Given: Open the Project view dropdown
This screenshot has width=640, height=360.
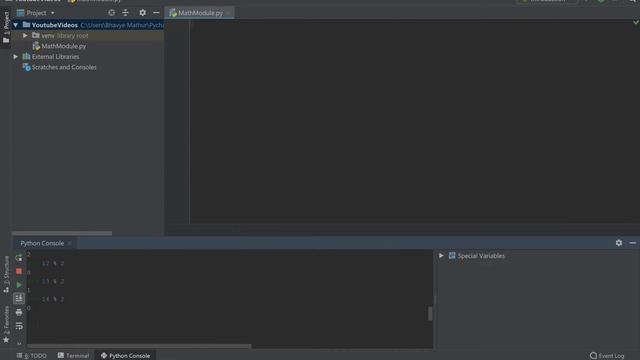Looking at the screenshot, I should click(53, 13).
